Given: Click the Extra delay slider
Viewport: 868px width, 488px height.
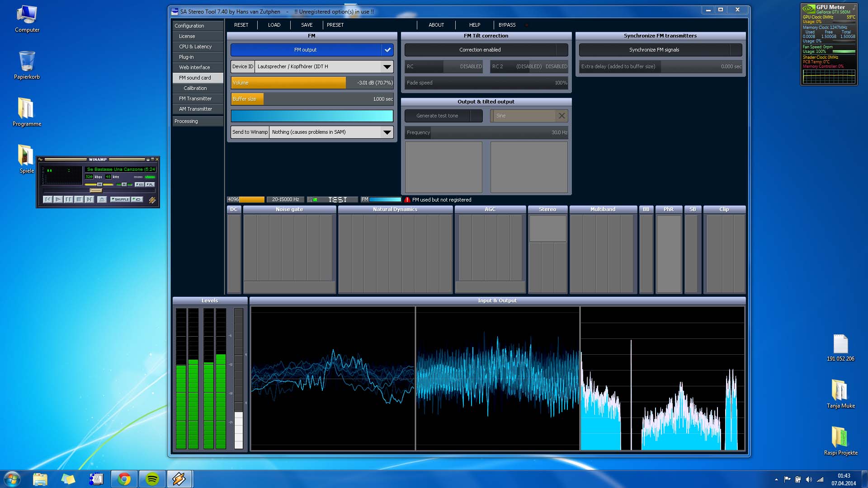Looking at the screenshot, I should 660,66.
